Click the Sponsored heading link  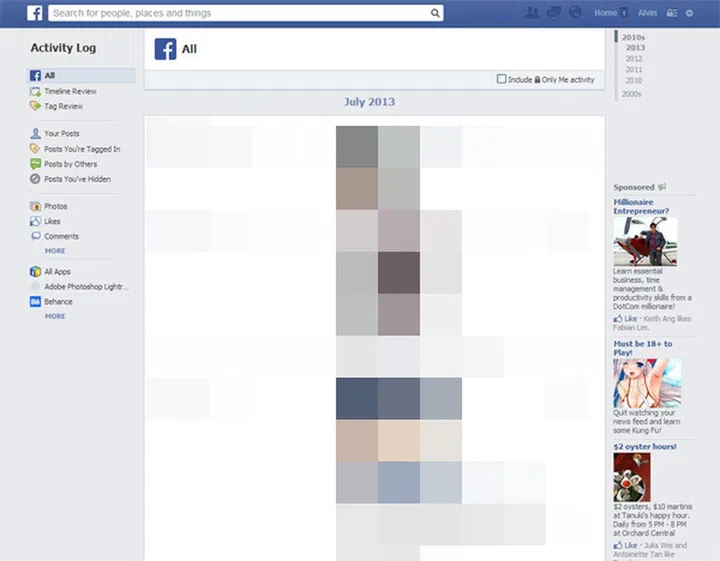coord(634,187)
